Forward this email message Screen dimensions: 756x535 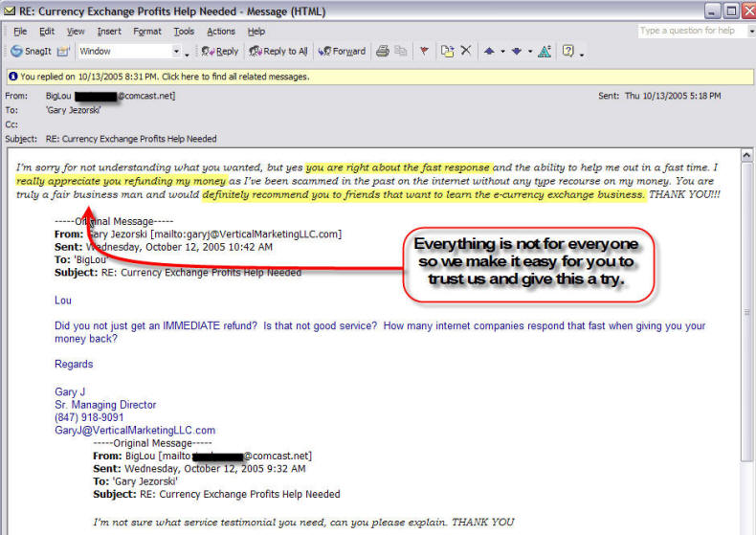pos(343,52)
